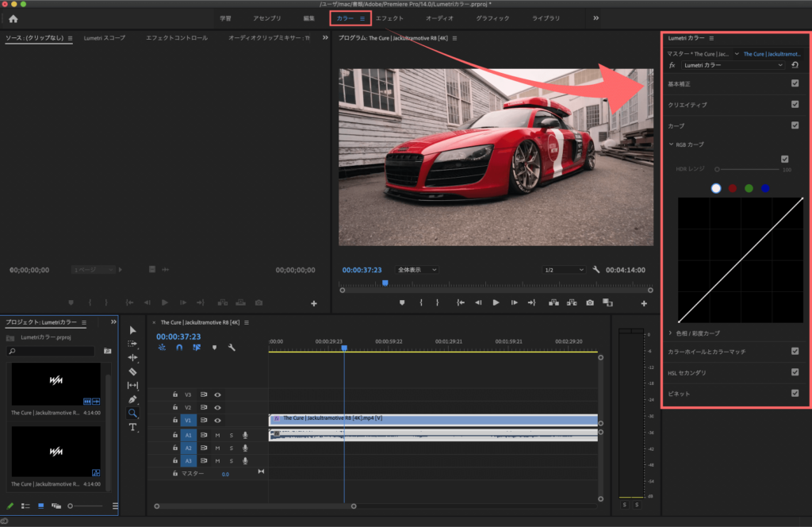This screenshot has width=812, height=527.
Task: Toggle timeline snap magnet icon
Action: click(x=179, y=348)
